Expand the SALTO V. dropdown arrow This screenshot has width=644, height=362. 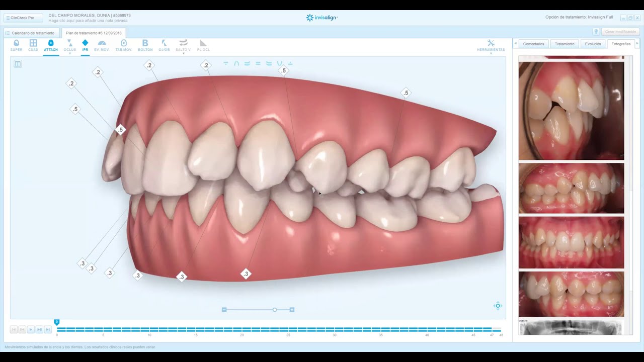pyautogui.click(x=183, y=53)
